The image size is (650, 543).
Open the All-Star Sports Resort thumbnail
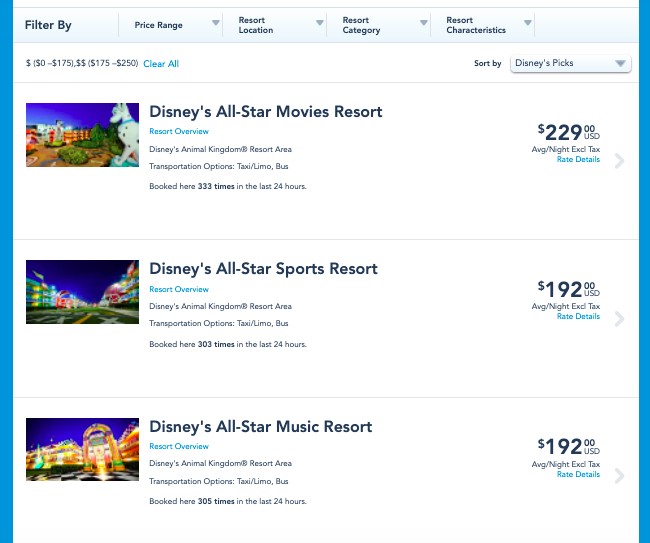point(82,292)
